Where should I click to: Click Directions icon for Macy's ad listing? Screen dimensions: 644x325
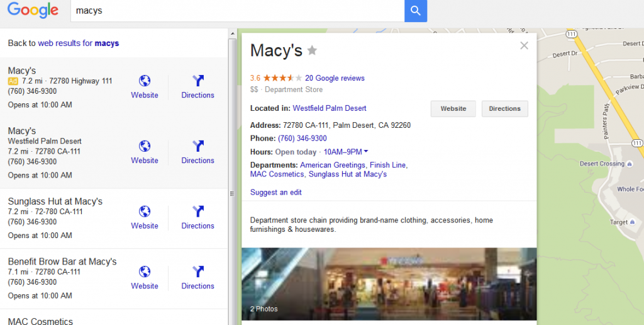197,81
